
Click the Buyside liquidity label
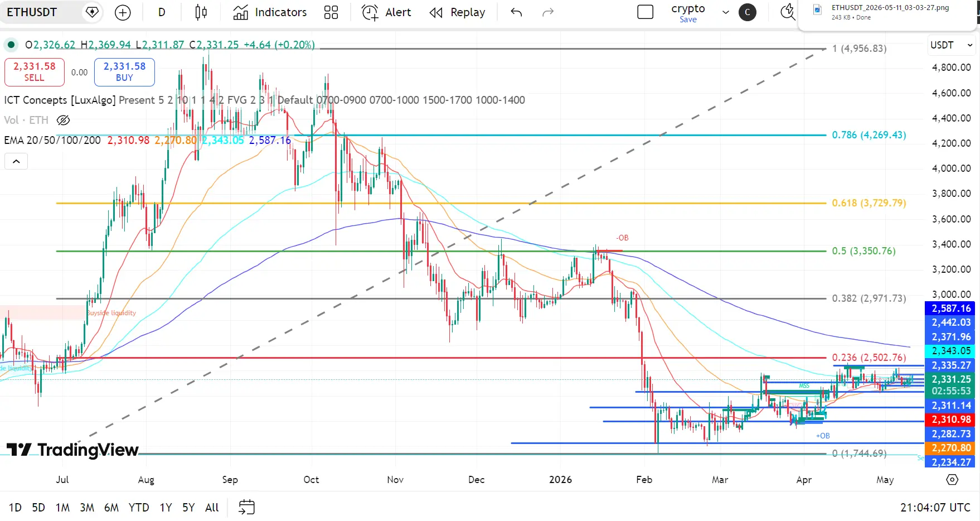click(111, 313)
